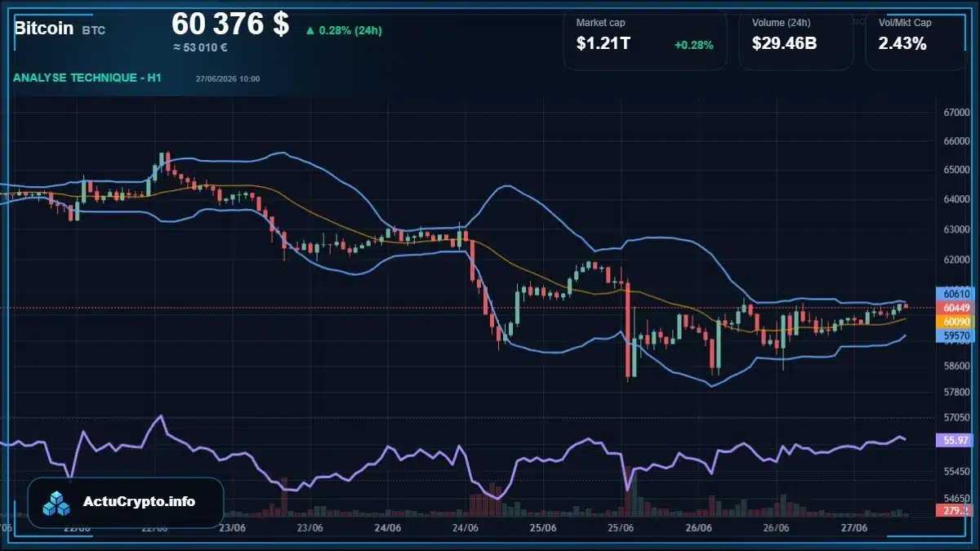Click the Vol/Mkt Cap label
Viewport: 980px width, 551px height.
point(905,23)
